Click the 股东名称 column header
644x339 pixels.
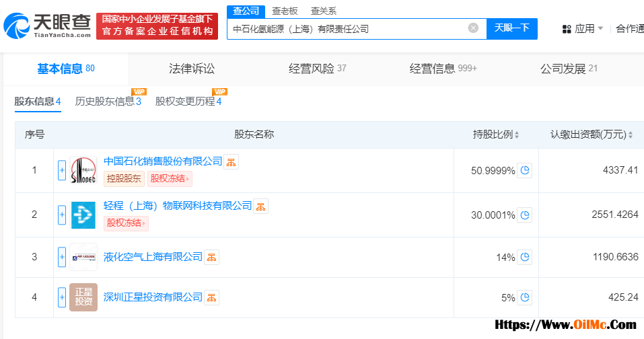pyautogui.click(x=254, y=135)
